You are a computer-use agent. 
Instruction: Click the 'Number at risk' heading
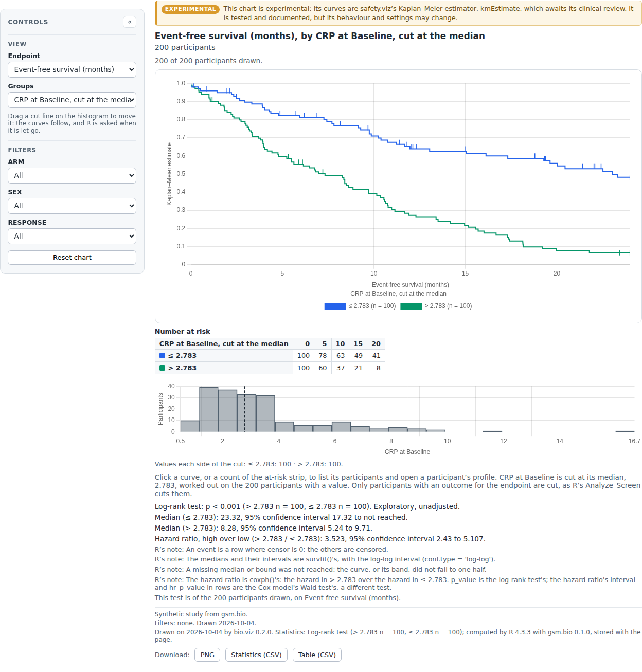[183, 332]
